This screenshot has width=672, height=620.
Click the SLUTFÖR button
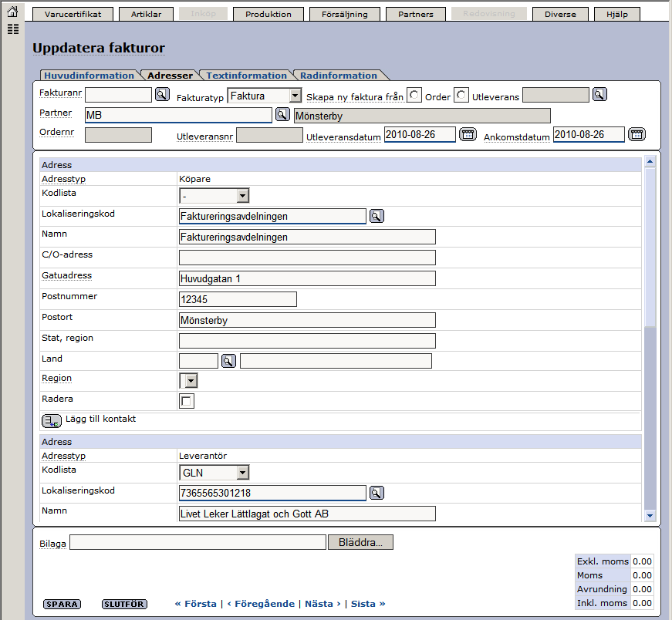124,604
